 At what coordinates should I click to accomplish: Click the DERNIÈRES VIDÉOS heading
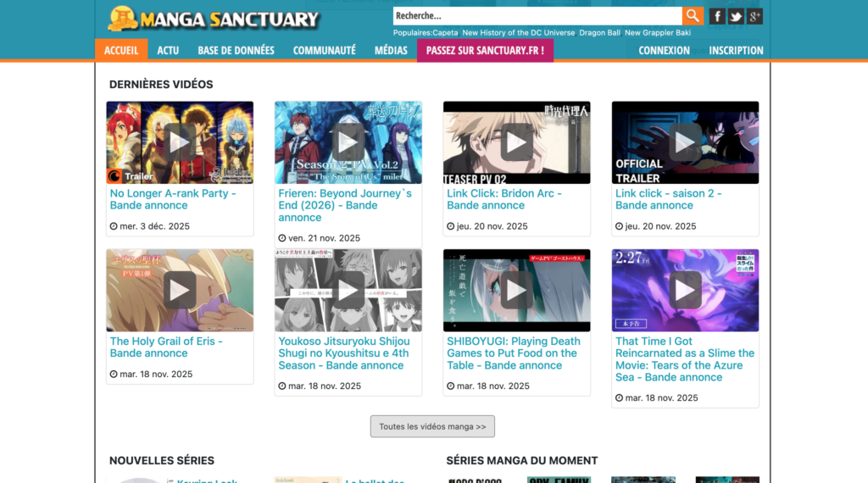pos(161,84)
